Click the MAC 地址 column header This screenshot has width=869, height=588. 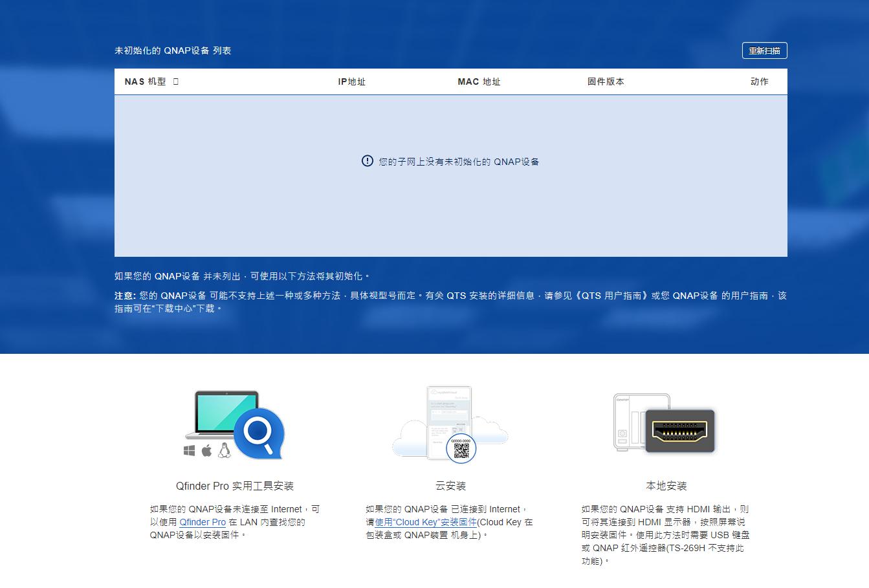click(x=479, y=81)
